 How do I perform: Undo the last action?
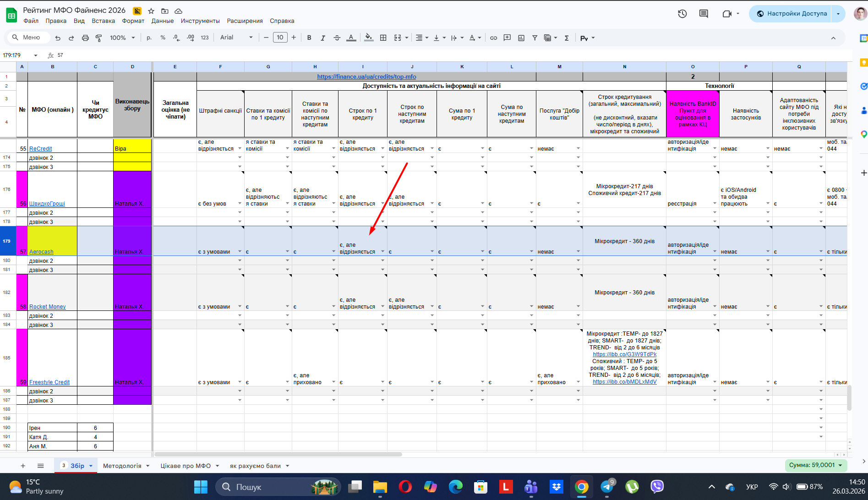[58, 38]
